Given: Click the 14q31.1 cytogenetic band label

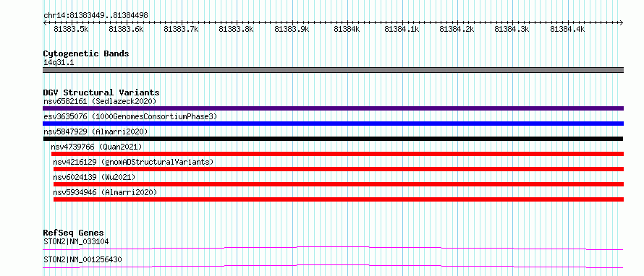Looking at the screenshot, I should tap(59, 63).
